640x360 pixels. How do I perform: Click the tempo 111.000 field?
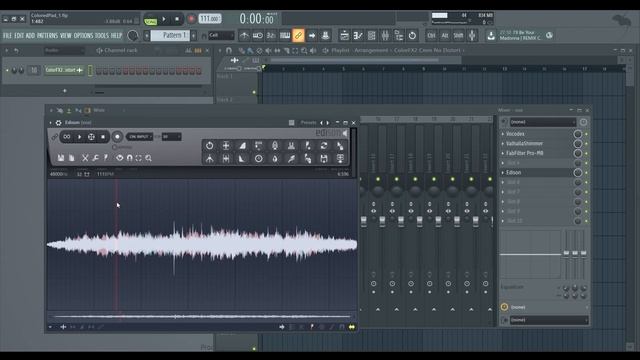210,19
